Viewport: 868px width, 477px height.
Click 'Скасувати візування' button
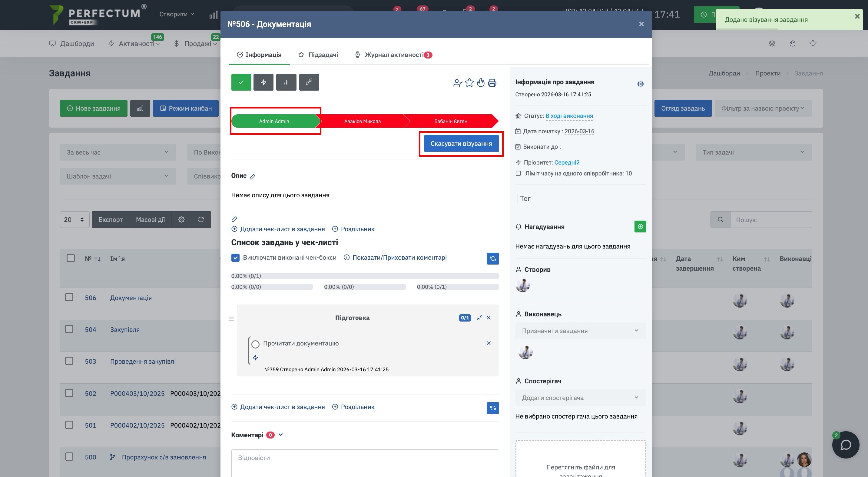click(461, 144)
